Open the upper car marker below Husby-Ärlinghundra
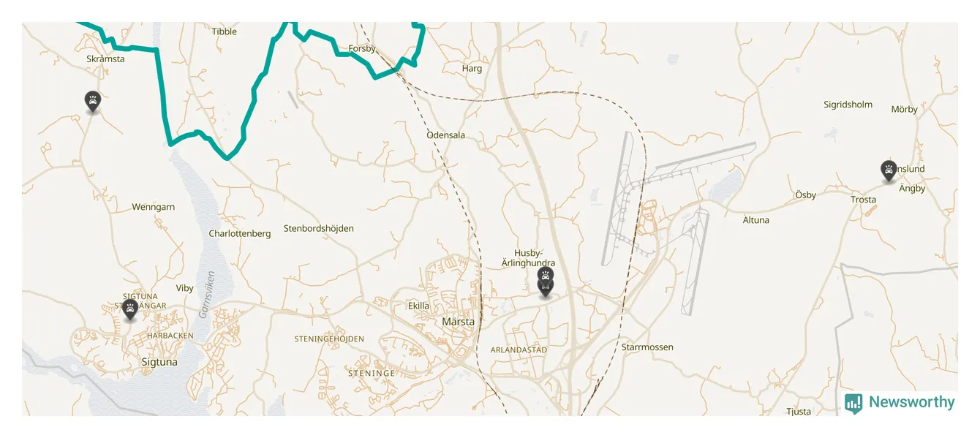The height and width of the screenshot is (438, 980). point(545,275)
